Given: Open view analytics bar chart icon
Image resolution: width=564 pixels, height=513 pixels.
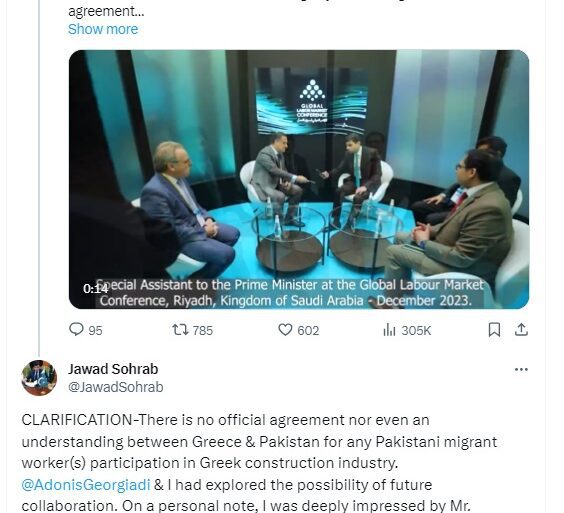Looking at the screenshot, I should pyautogui.click(x=390, y=330).
